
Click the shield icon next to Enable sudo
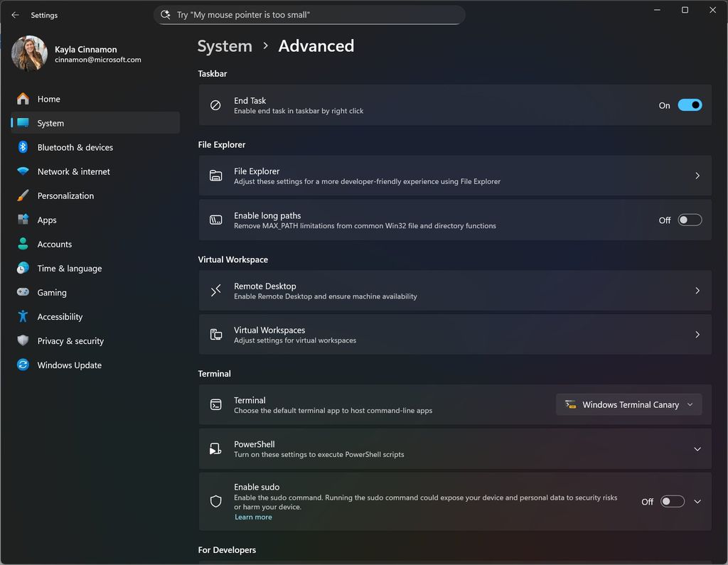[215, 501]
